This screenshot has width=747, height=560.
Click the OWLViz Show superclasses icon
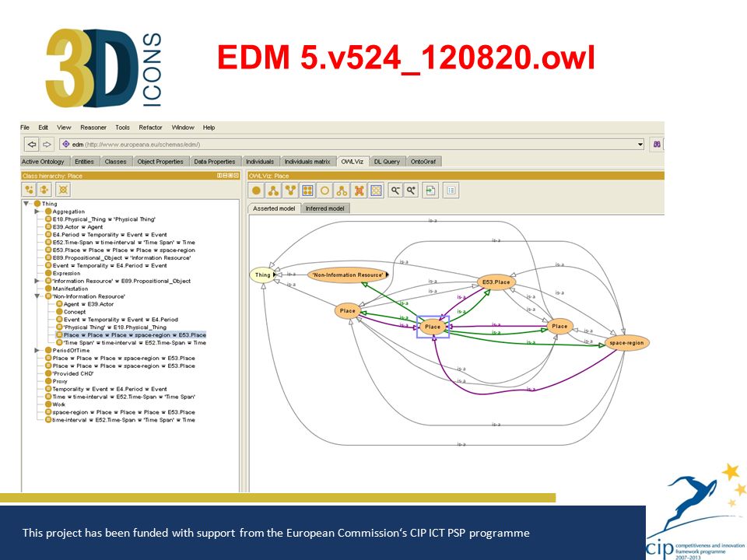click(x=290, y=191)
